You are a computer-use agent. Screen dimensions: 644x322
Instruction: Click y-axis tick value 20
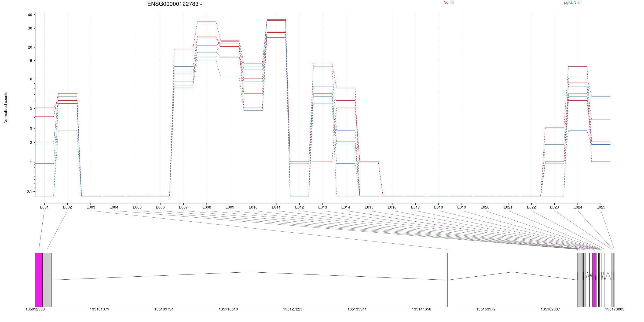coord(30,47)
